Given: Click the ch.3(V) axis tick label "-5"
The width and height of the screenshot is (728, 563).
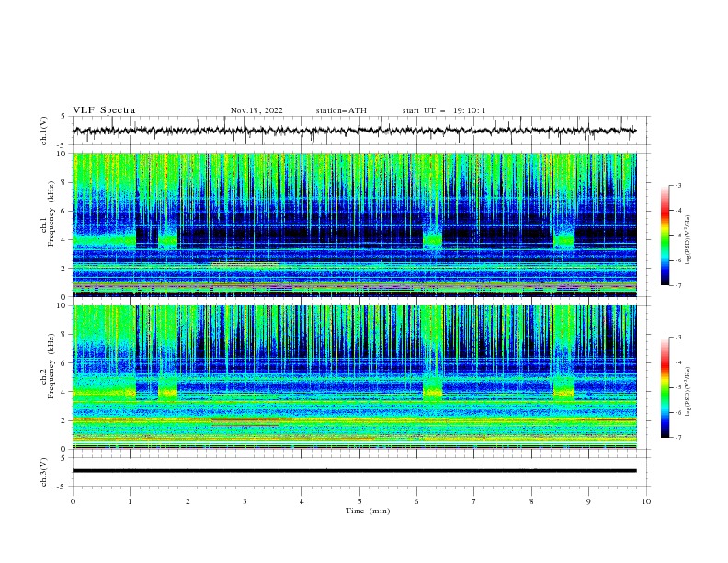Looking at the screenshot, I should 63,487.
